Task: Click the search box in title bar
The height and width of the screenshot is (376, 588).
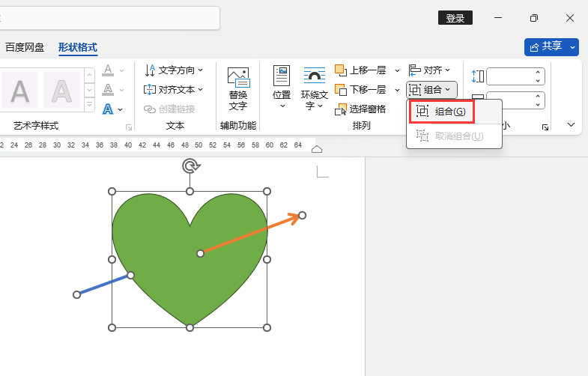Action: pyautogui.click(x=109, y=18)
